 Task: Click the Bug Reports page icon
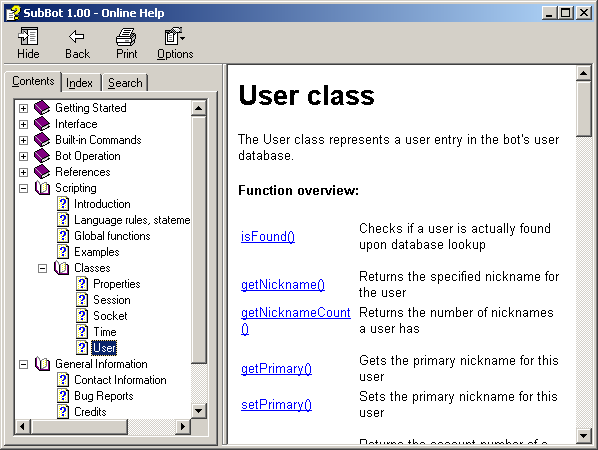click(63, 396)
